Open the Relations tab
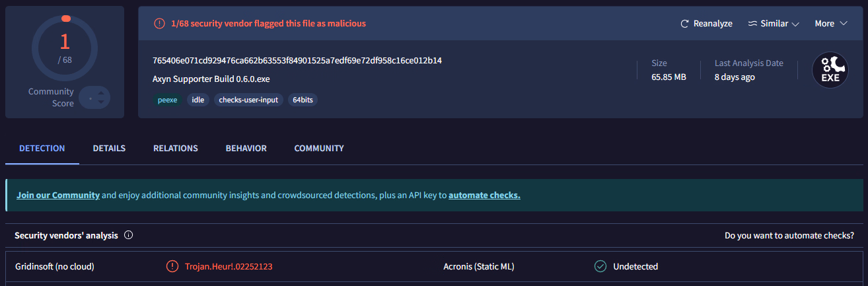 pyautogui.click(x=176, y=149)
